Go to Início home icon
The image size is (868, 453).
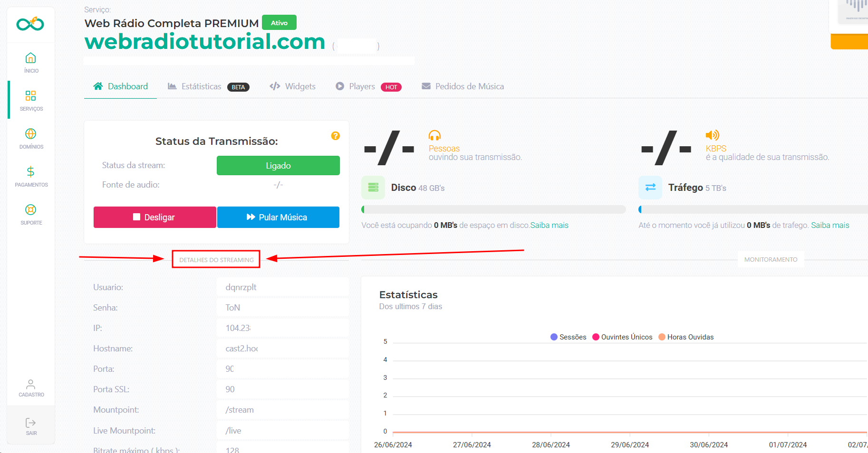point(31,58)
